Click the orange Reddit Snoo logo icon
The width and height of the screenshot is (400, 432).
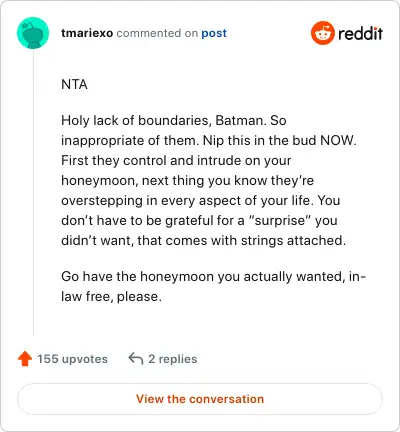[322, 33]
